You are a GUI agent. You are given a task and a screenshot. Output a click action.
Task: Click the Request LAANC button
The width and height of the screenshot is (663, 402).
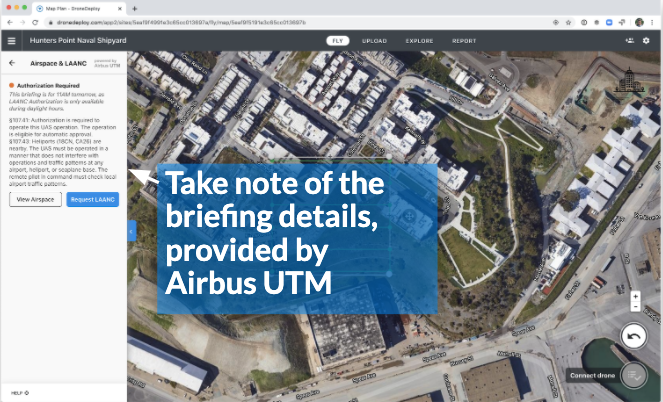coord(93,200)
